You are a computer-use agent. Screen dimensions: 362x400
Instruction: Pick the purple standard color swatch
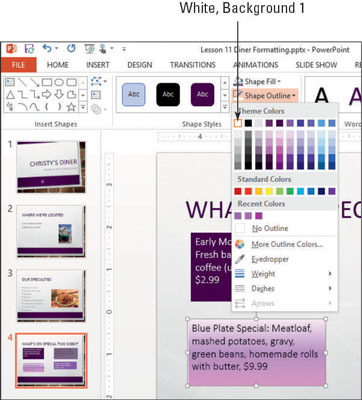coord(332,191)
